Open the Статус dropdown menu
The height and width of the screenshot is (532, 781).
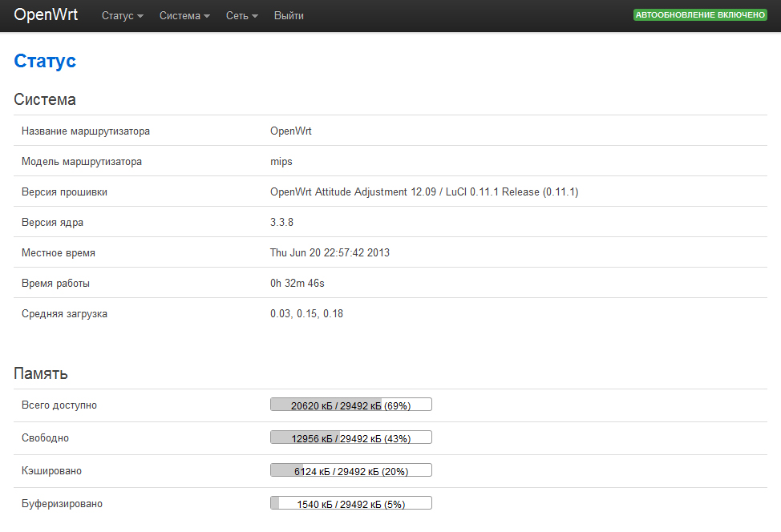point(122,16)
